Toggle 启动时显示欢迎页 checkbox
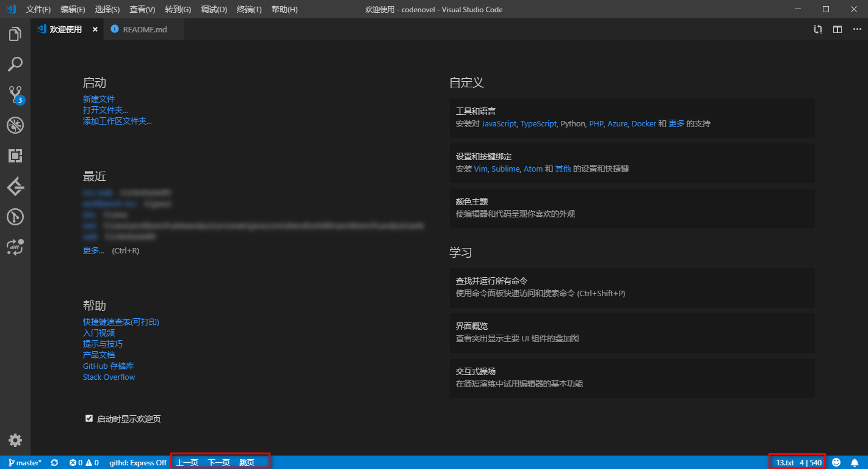This screenshot has height=469, width=868. click(89, 418)
